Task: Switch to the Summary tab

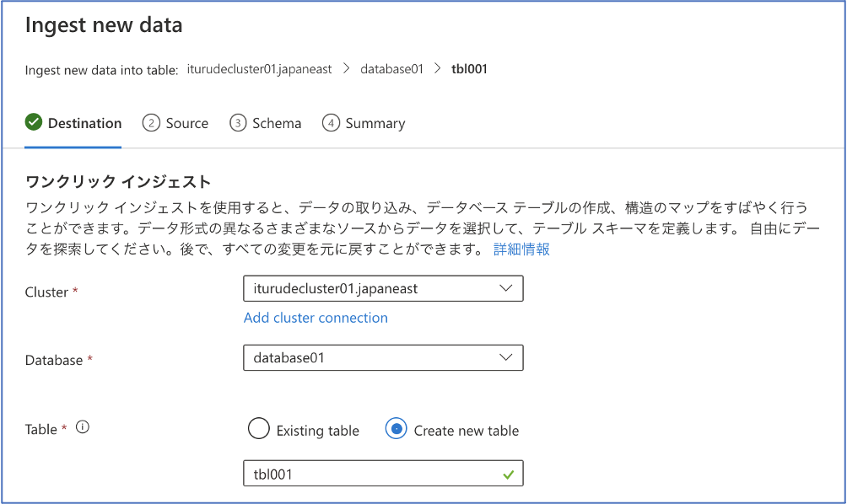Action: click(364, 124)
